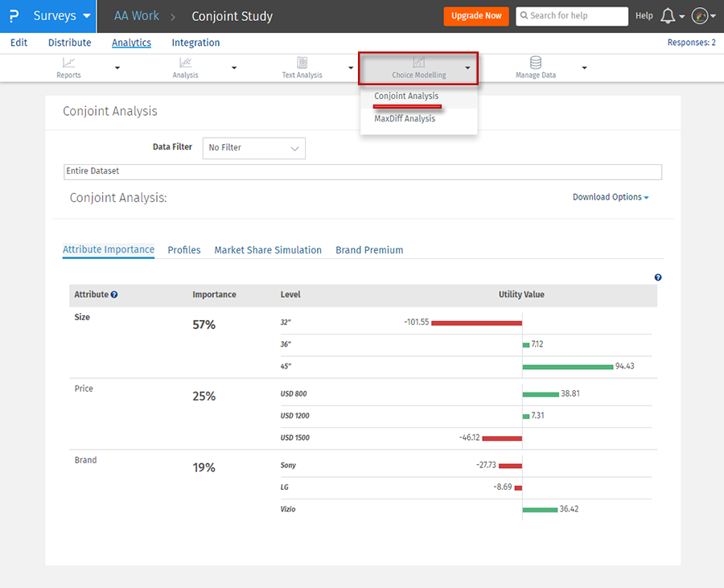724x588 pixels.
Task: Expand the arrow next to Reports
Action: pyautogui.click(x=117, y=68)
